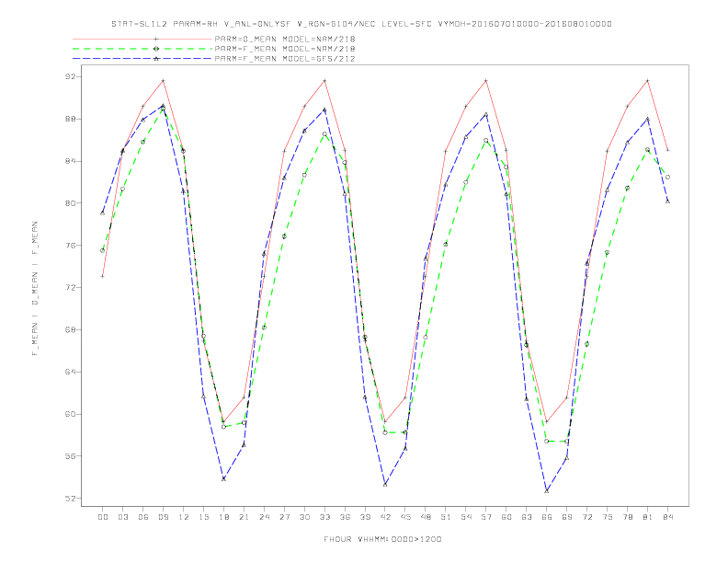Click y-axis tick label 64
This screenshot has width=728, height=563.
click(70, 372)
